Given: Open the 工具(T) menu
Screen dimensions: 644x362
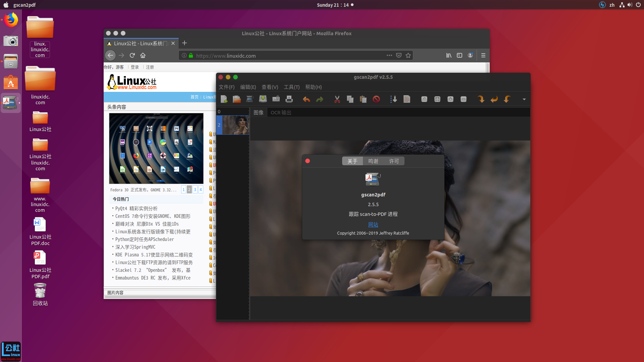Looking at the screenshot, I should point(291,87).
